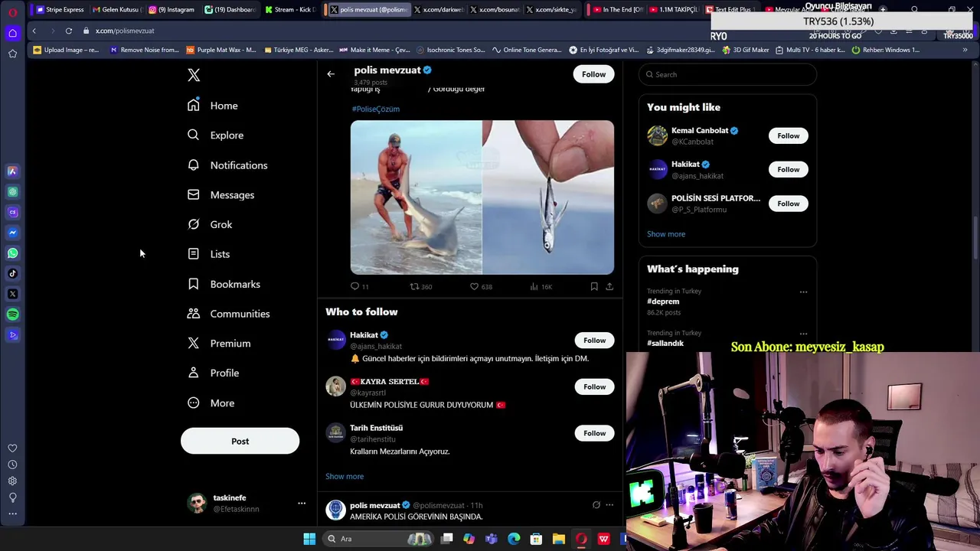Open TikTok in Opera sidebar

tap(12, 273)
